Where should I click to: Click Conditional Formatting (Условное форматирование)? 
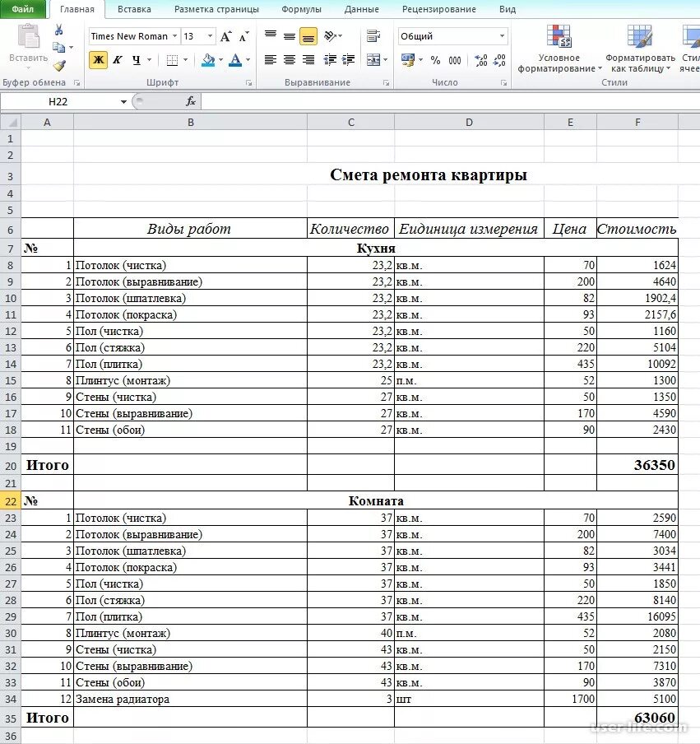pos(559,49)
